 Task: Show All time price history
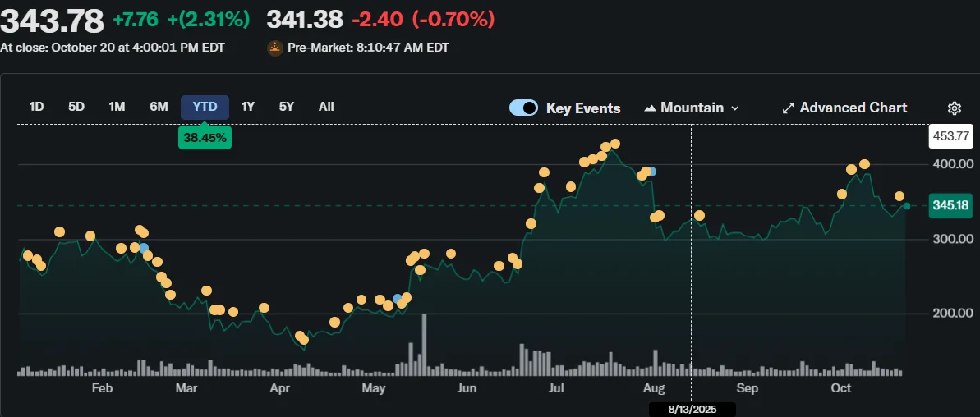pos(326,107)
